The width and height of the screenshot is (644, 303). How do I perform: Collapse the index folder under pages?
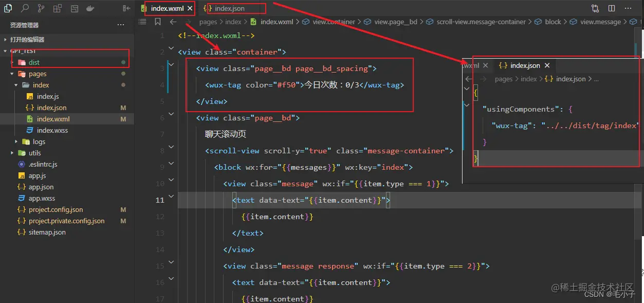(41, 85)
